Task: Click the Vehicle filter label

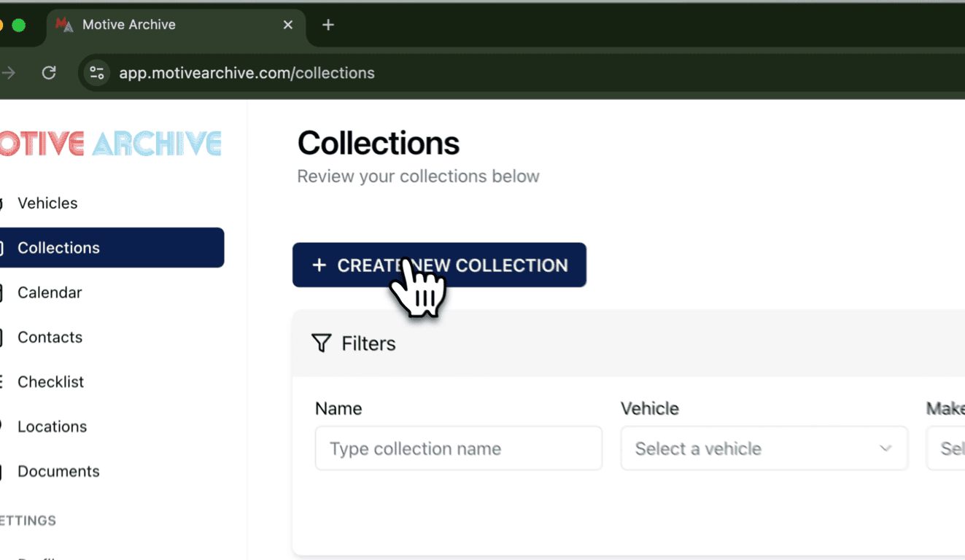Action: pos(650,408)
